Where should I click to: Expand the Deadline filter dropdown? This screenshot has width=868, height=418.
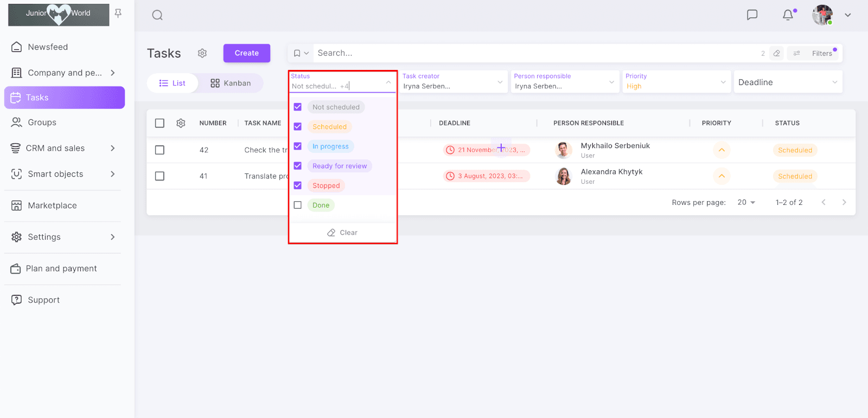pyautogui.click(x=788, y=82)
